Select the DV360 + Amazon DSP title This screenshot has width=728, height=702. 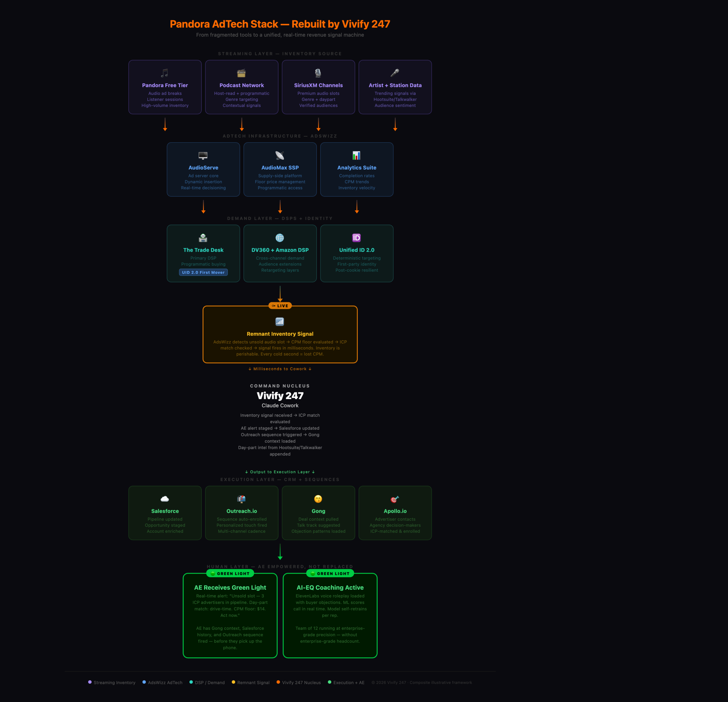tap(280, 250)
